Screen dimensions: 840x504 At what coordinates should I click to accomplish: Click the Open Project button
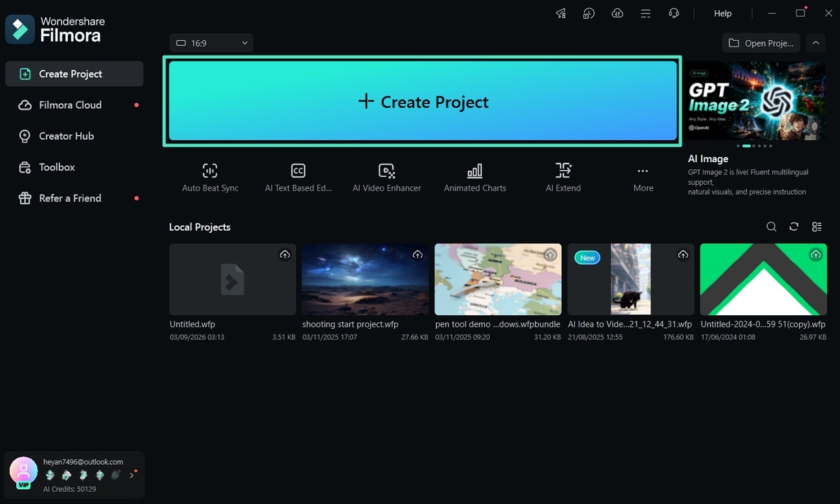tap(761, 43)
